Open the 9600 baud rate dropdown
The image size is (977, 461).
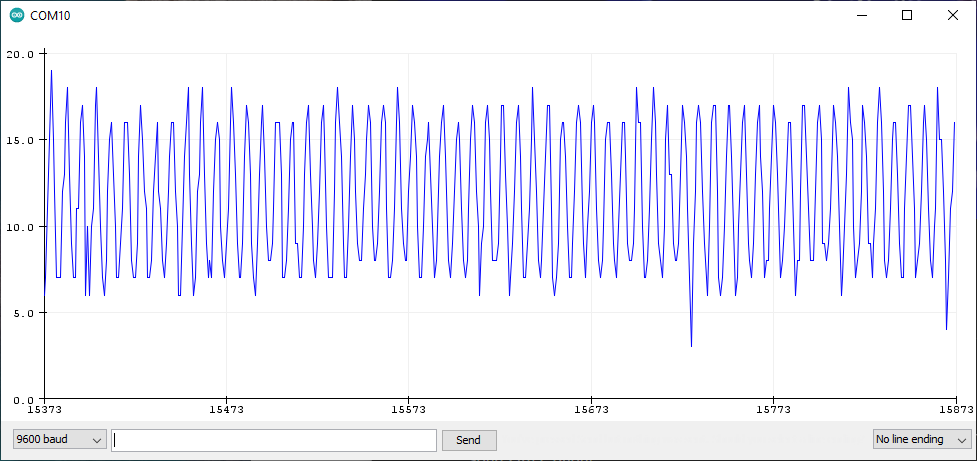click(59, 440)
